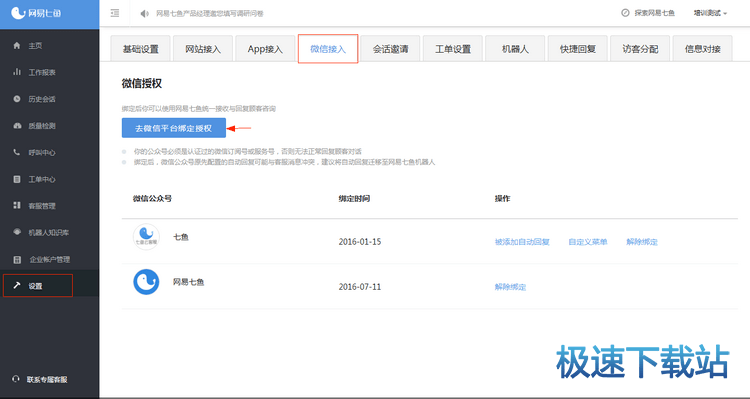The width and height of the screenshot is (750, 399).
Task: Click 解除绑定 for the 网易七鱼 account
Action: click(x=510, y=287)
